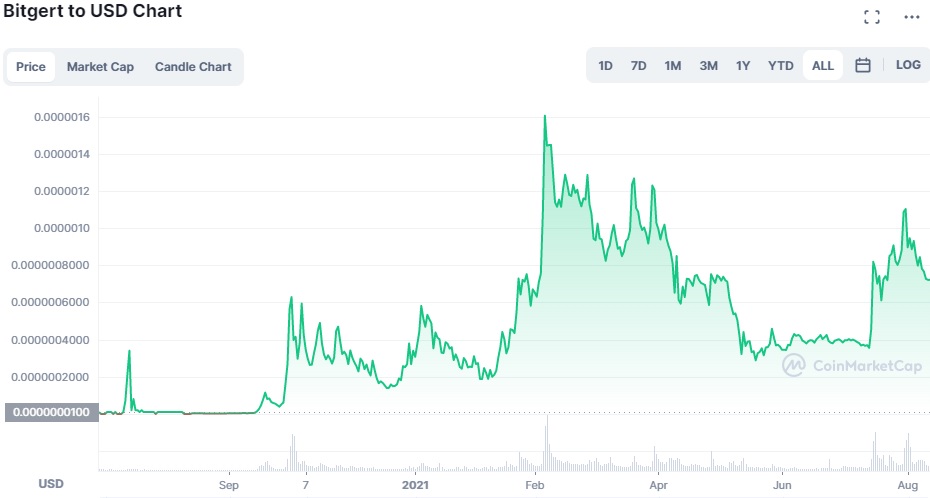Click the 0.0000008000 y-axis label

(50, 265)
